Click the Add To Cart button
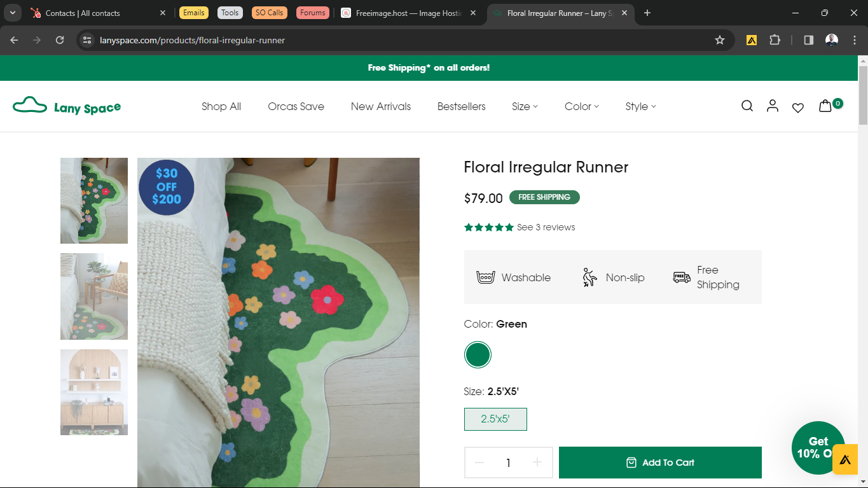 pos(660,463)
